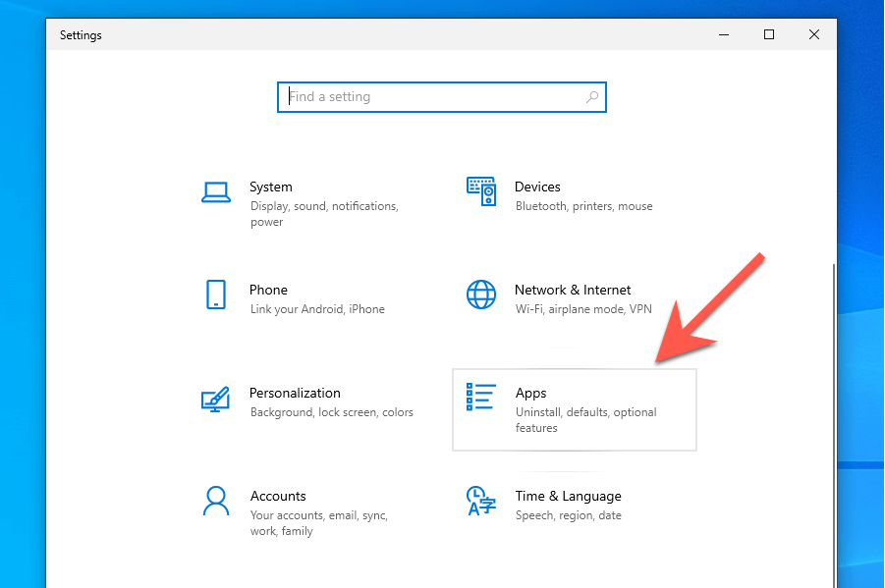Open the Network & Internet title
885x588 pixels.
tap(573, 290)
